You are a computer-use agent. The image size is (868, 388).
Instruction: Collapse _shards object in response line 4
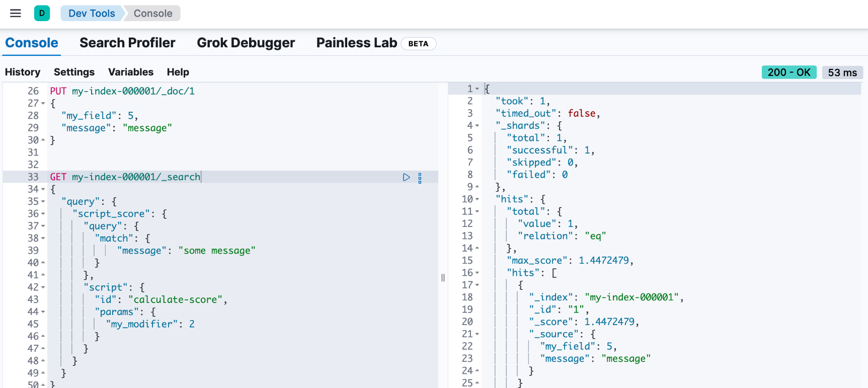point(477,126)
